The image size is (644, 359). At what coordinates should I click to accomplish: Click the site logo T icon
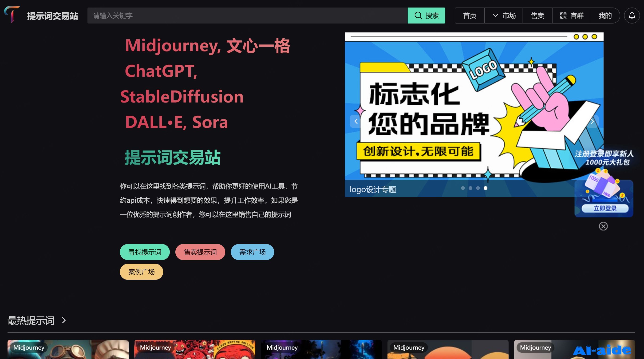12,15
